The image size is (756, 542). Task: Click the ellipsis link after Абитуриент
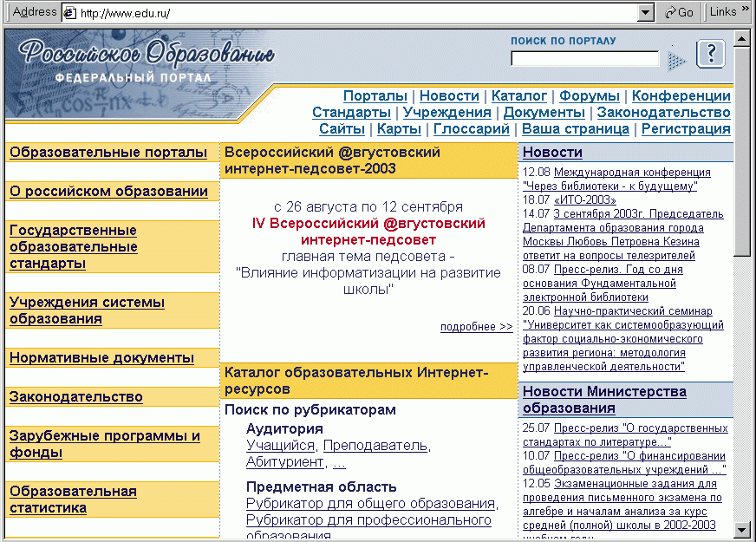(340, 462)
